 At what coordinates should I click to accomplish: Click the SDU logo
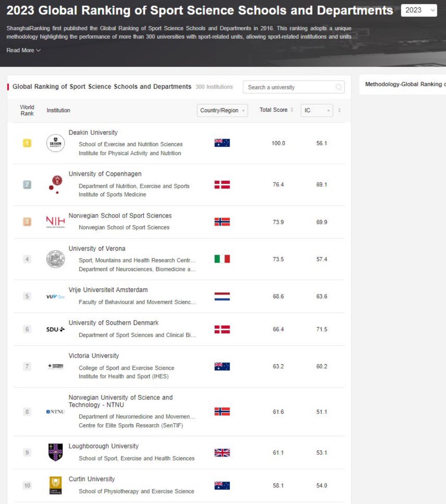pyautogui.click(x=55, y=329)
